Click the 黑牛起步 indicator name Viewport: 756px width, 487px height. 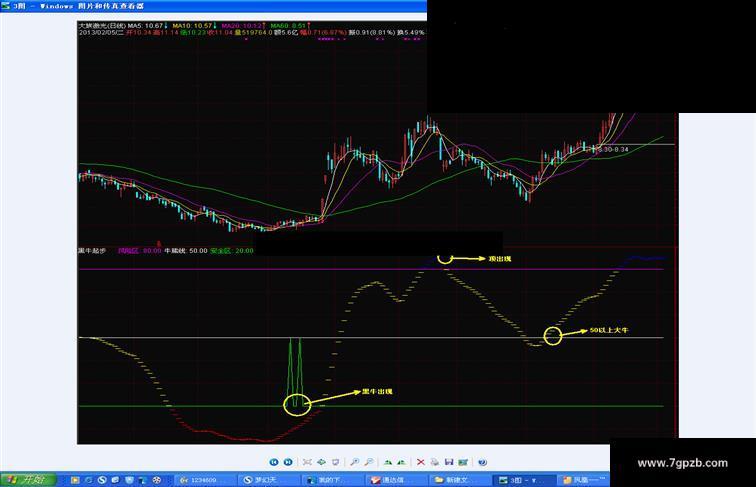(92, 251)
